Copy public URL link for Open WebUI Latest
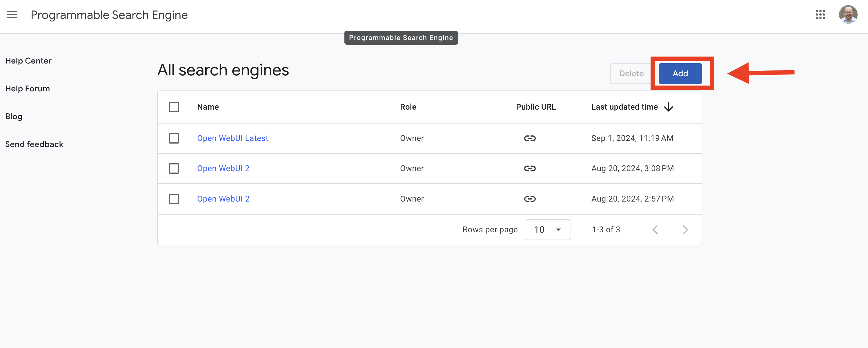 pos(530,138)
